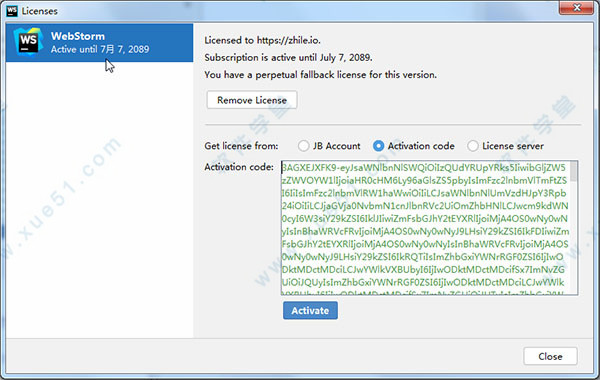Click the empty area of product list panel
Viewport: 600px width, 380px height.
pyautogui.click(x=99, y=199)
